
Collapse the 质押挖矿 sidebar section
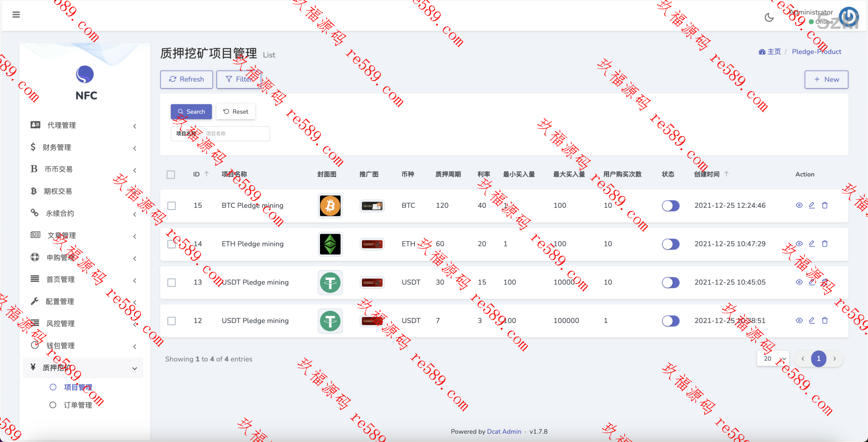coord(83,367)
